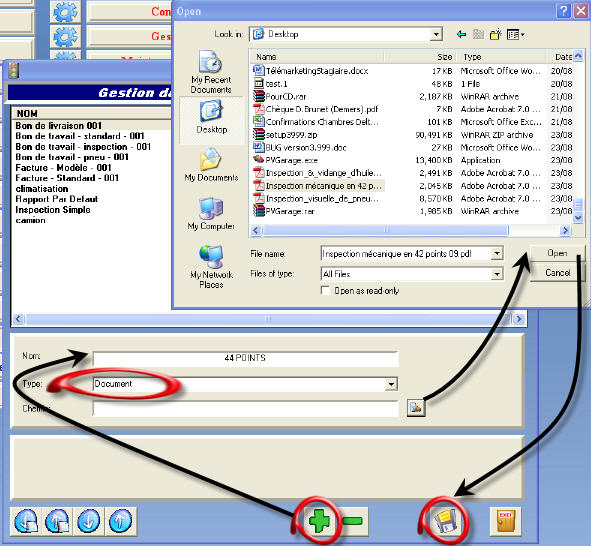Select Bon de travail - pneu - 001

(72, 157)
